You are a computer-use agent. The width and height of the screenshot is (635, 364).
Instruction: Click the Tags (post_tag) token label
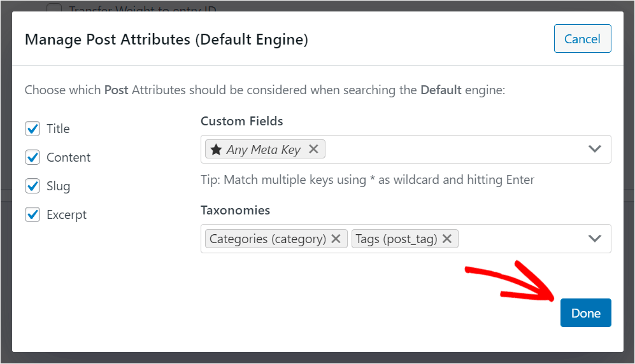coord(396,239)
